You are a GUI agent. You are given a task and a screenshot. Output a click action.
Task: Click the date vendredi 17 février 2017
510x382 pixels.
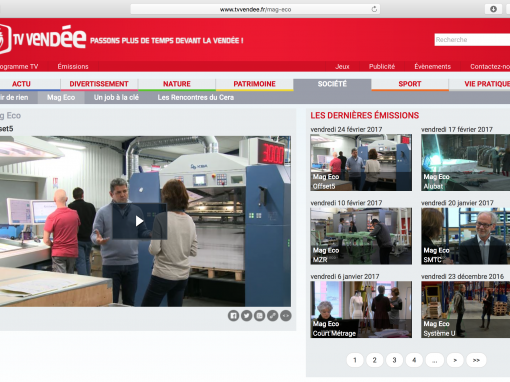[457, 129]
